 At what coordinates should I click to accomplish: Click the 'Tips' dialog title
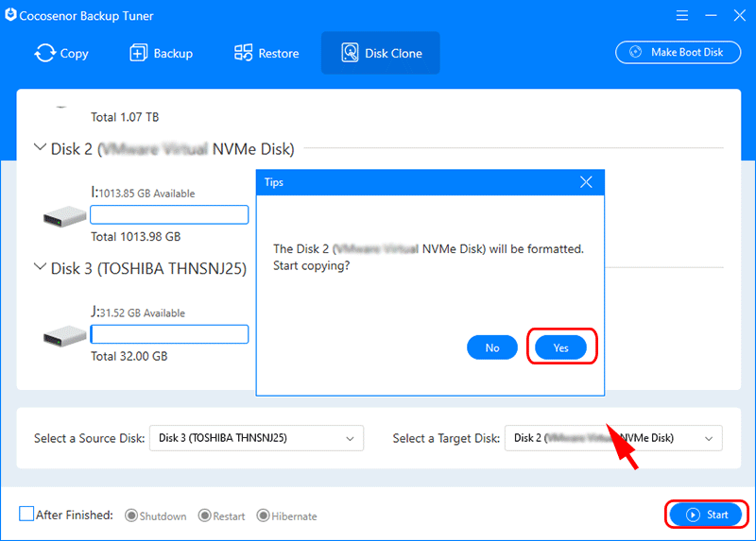click(274, 182)
